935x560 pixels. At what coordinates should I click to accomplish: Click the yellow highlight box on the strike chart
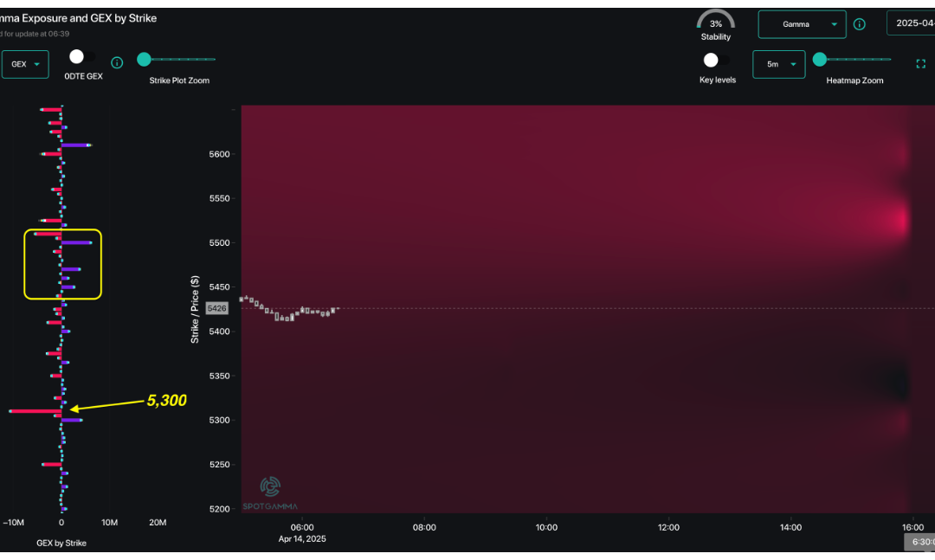pos(61,266)
